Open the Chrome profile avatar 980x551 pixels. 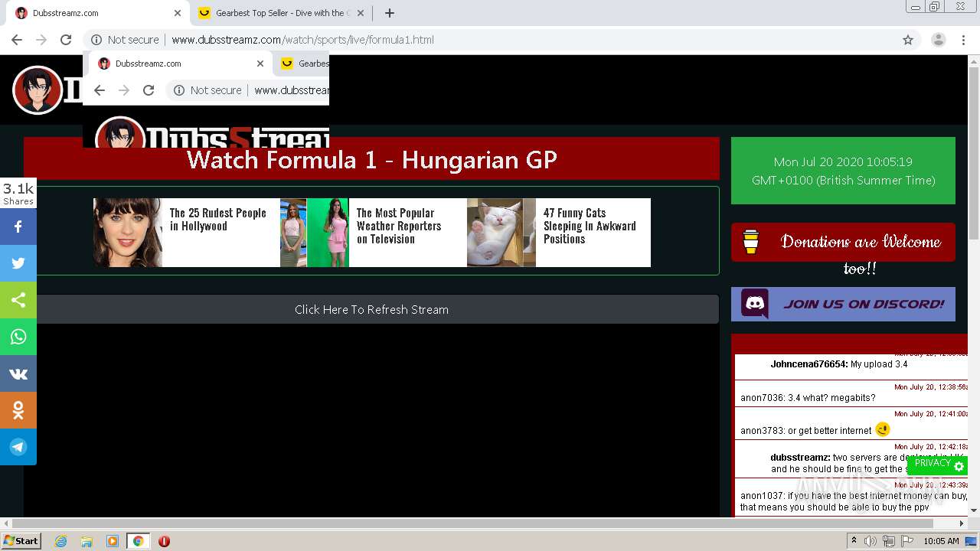click(939, 40)
